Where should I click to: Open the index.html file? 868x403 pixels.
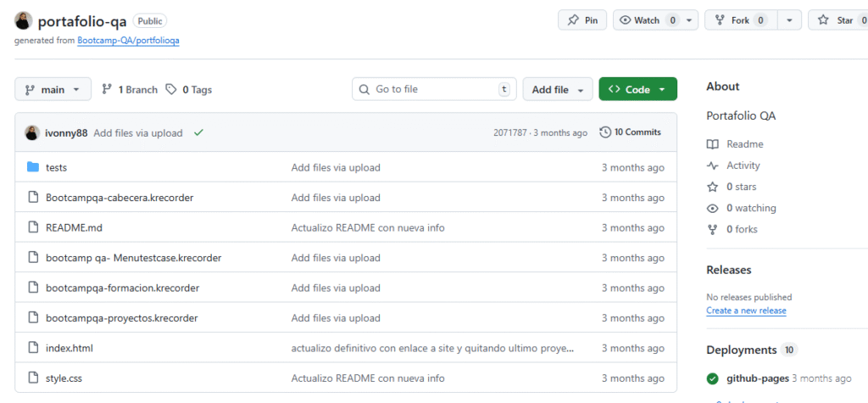[70, 348]
